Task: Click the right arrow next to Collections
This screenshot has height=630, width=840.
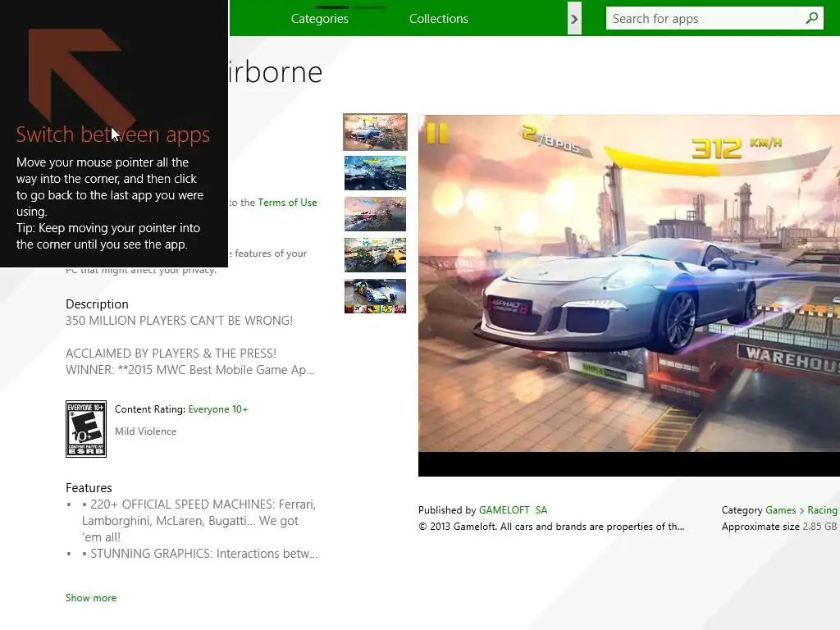Action: (574, 20)
